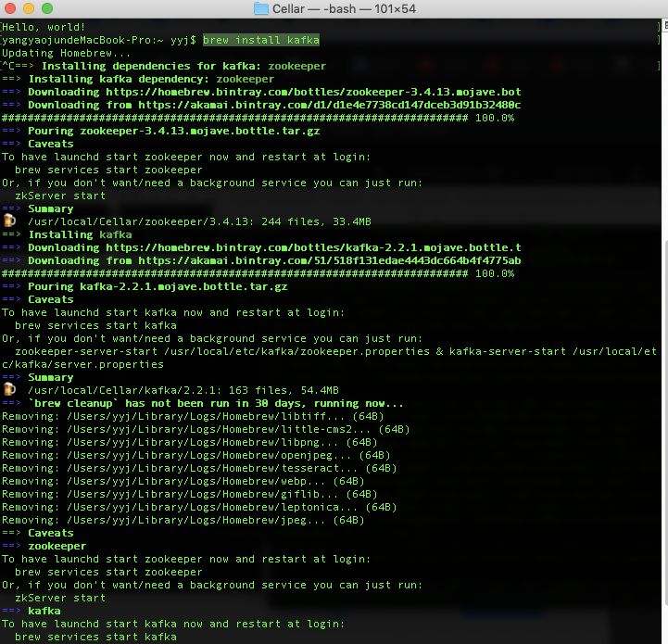Click '/usr/local/Cellar/zookeeper/3.4.13: 244 files' path
The width and height of the screenshot is (668, 644).
point(199,221)
